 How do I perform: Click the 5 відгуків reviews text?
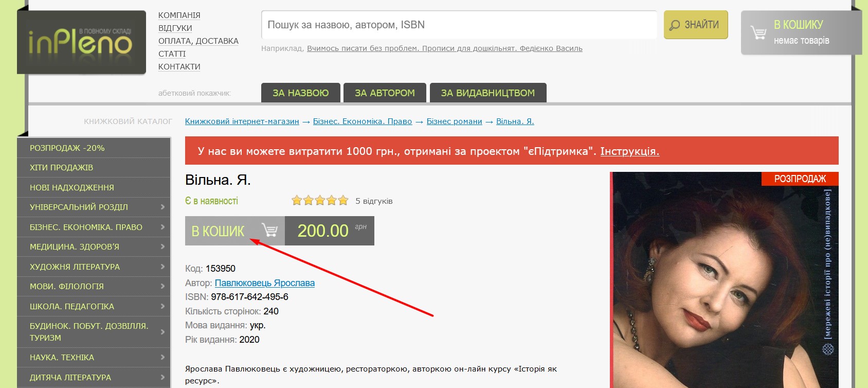pyautogui.click(x=374, y=201)
